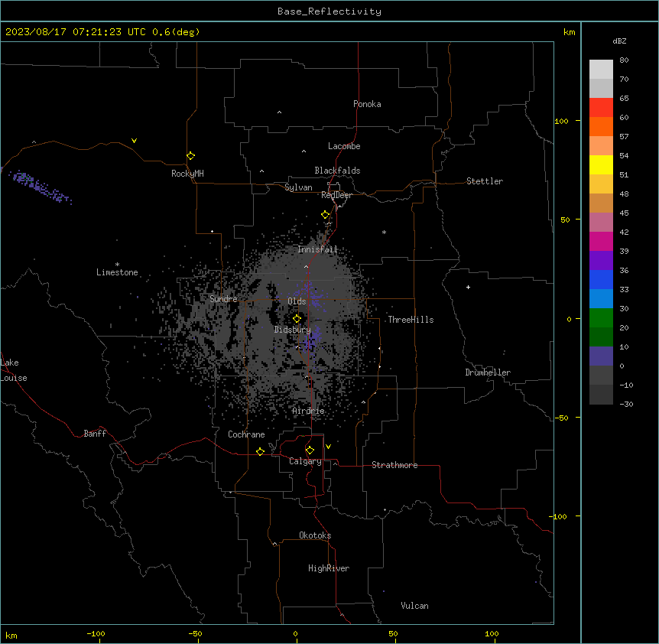Screen dimensions: 659x644
Task: Click the Sundre town label
Action: 223,299
